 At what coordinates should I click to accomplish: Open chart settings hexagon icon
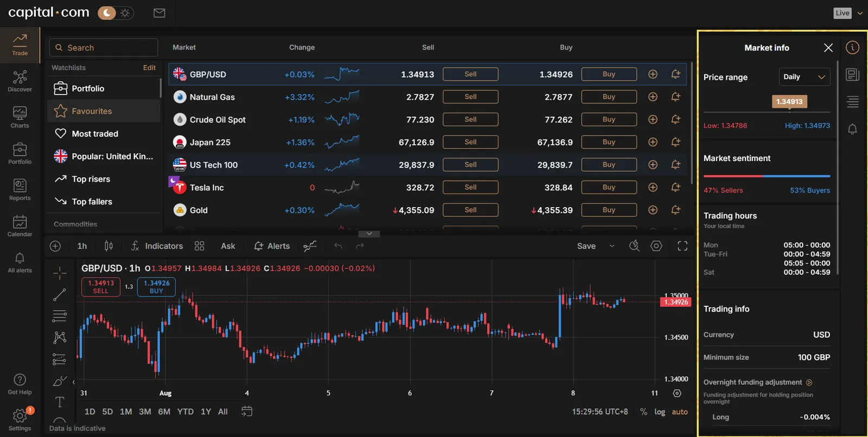tap(656, 246)
